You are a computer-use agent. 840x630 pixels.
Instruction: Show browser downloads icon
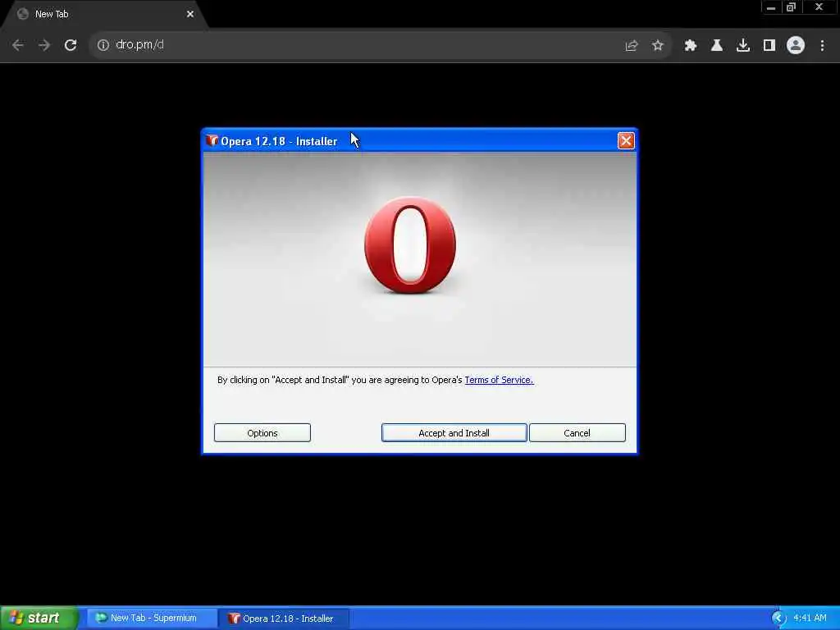(x=743, y=46)
